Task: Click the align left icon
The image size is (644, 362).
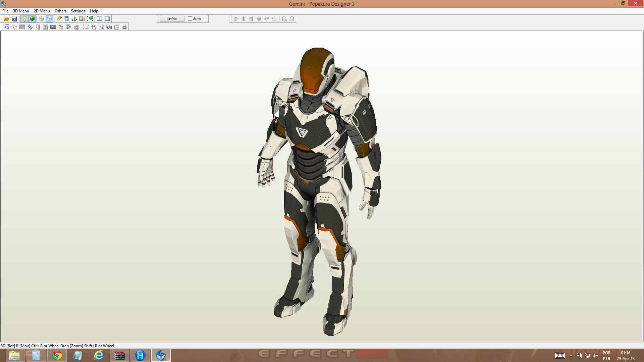Action: [236, 19]
